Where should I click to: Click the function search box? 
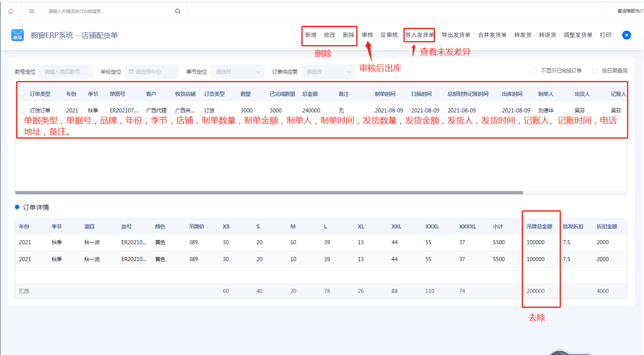[x=111, y=11]
